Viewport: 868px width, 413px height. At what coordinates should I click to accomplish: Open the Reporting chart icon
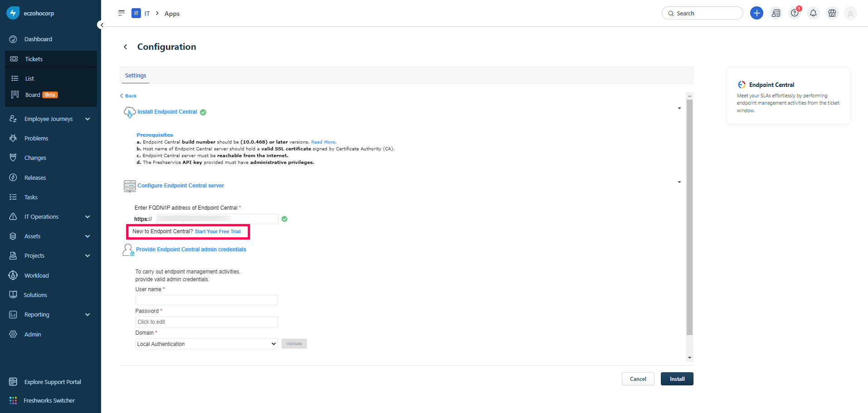(13, 314)
